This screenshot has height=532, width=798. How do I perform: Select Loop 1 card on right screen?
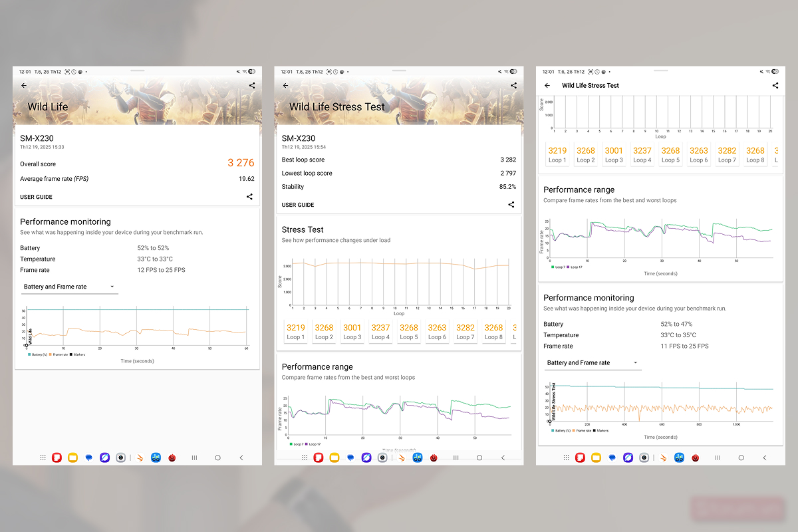pos(557,155)
